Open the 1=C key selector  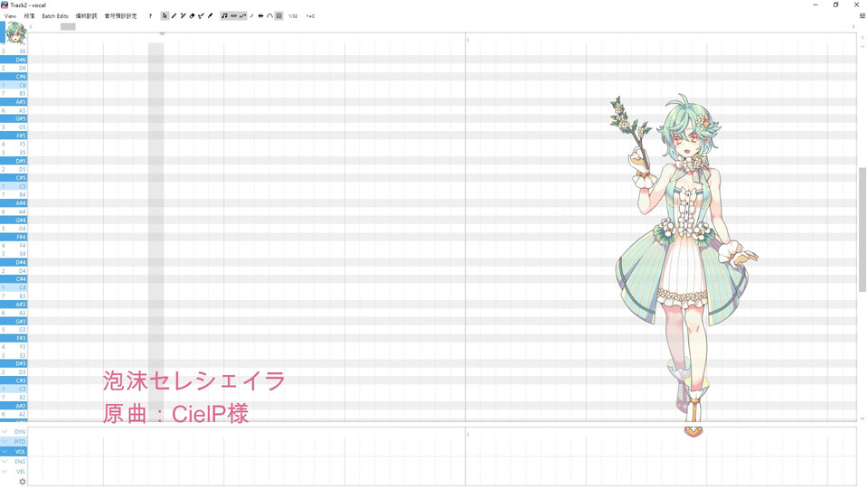[310, 16]
